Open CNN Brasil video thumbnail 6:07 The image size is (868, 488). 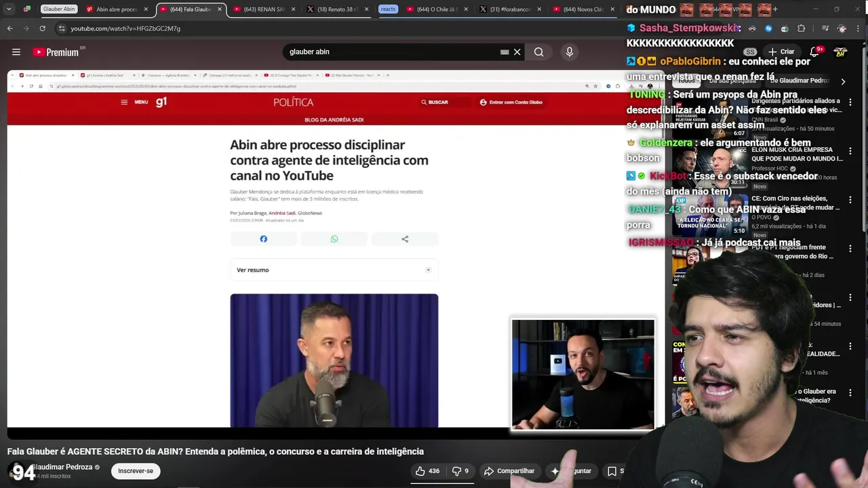click(710, 117)
